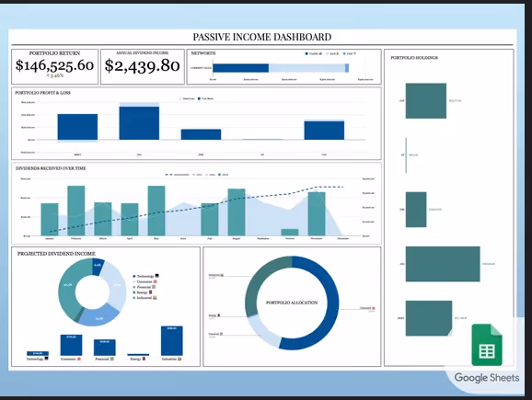Click the Consumer bar in projected income chart
This screenshot has width=532, height=400.
pos(71,345)
